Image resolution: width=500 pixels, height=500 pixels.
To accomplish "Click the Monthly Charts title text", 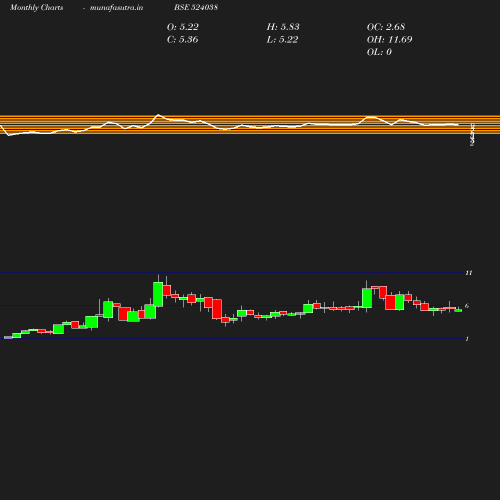I will click(36, 8).
